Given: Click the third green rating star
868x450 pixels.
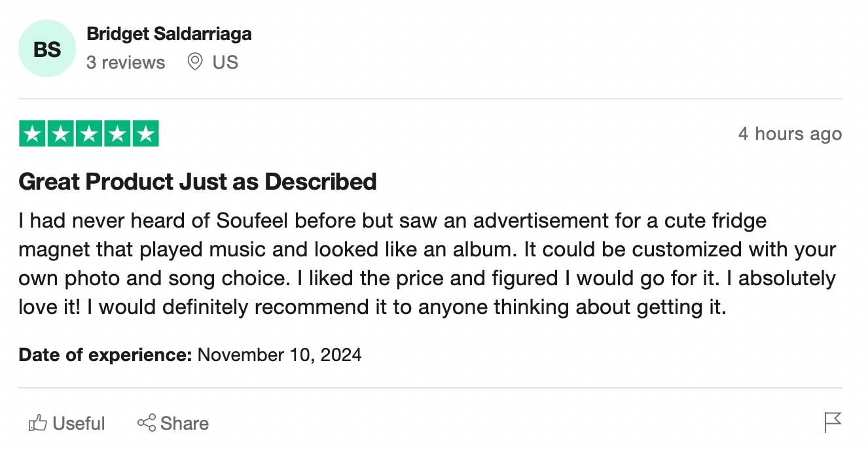Looking at the screenshot, I should [x=89, y=134].
